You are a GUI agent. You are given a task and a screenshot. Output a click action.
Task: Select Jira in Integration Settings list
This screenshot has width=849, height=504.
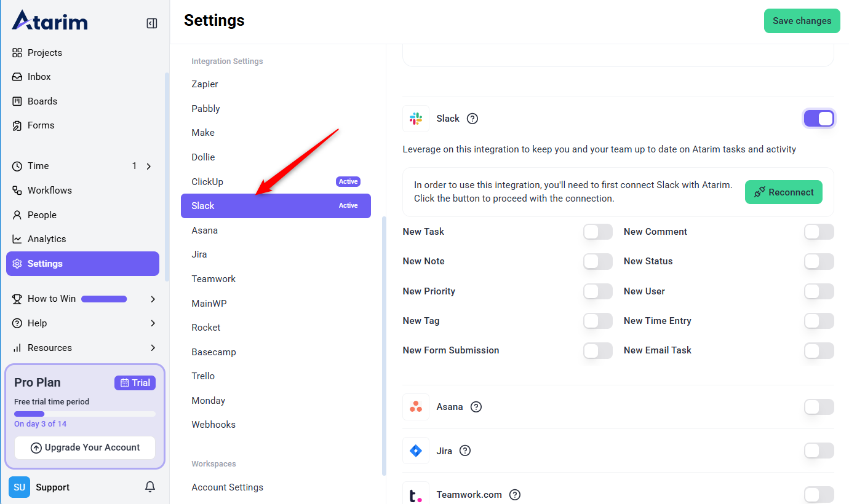199,254
